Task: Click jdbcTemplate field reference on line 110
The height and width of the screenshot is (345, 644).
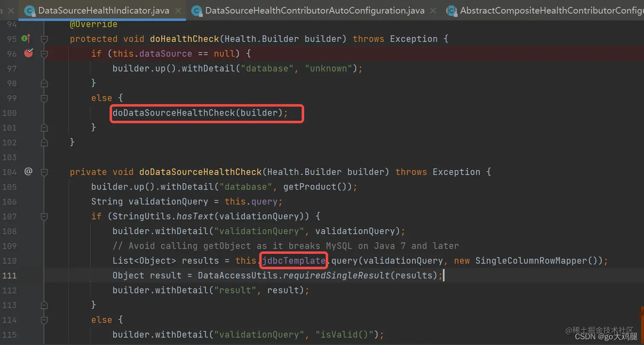Action: click(294, 261)
